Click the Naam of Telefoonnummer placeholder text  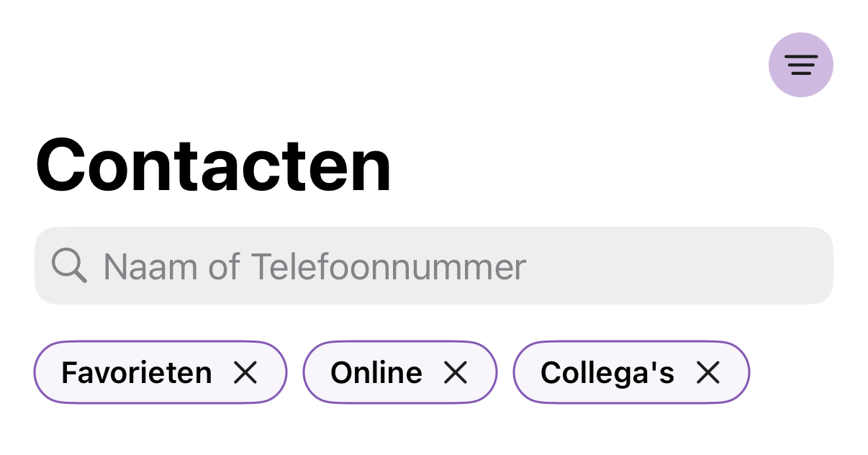click(315, 266)
